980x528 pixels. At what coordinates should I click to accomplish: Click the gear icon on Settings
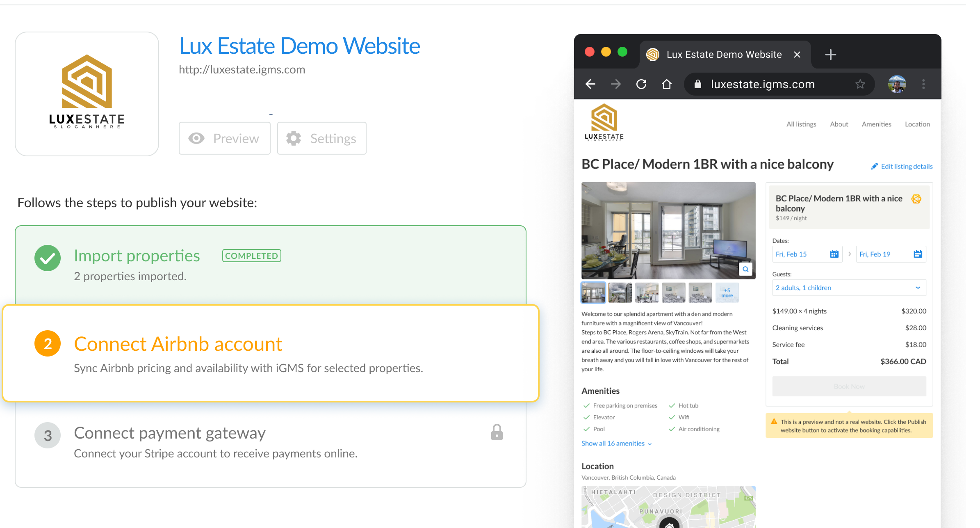(294, 138)
